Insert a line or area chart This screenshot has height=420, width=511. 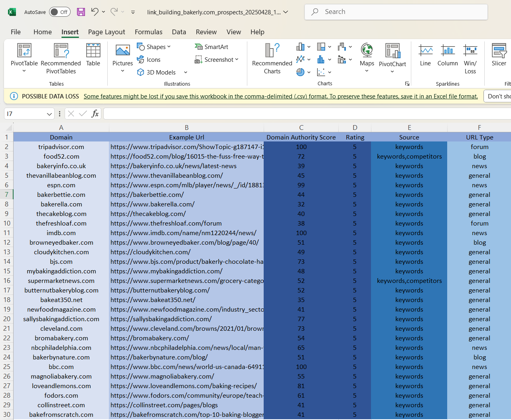click(303, 59)
